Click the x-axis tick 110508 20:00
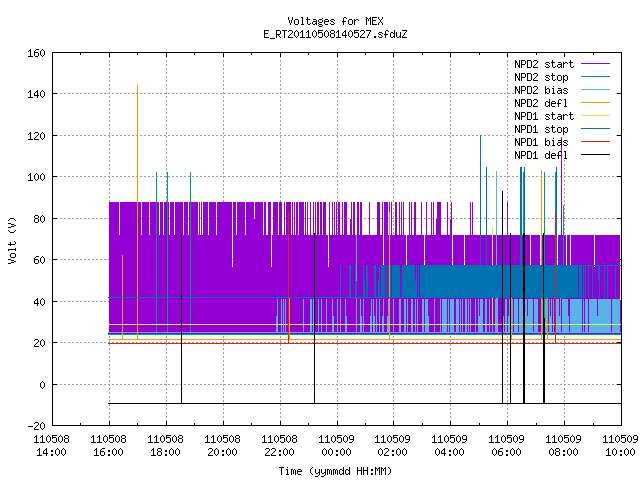Image resolution: width=640 pixels, height=480 pixels. coord(222,446)
